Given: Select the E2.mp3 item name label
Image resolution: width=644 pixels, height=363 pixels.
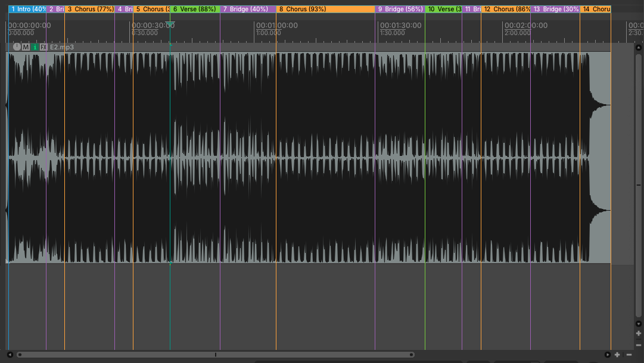Looking at the screenshot, I should click(x=61, y=47).
